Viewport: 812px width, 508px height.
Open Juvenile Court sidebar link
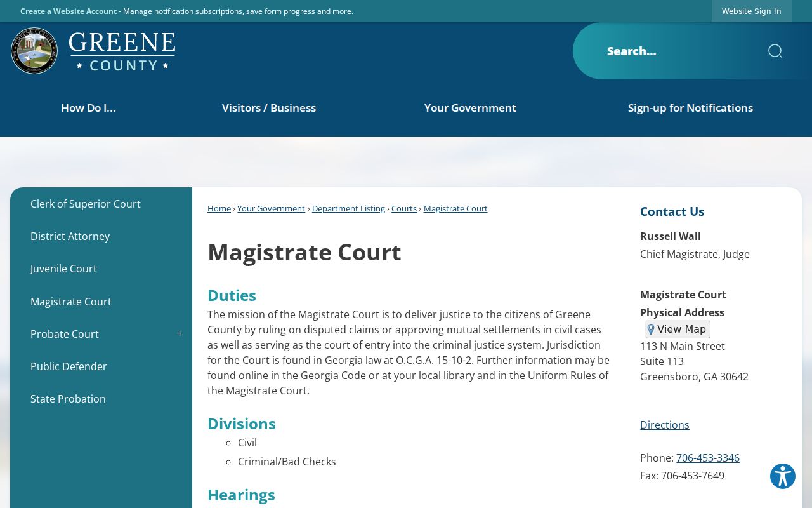[63, 269]
